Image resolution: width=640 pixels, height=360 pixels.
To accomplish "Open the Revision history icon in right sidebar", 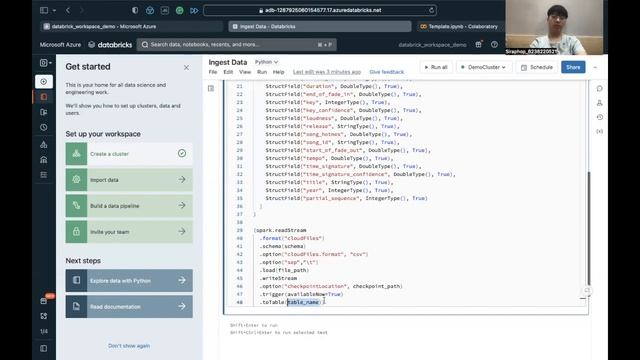I will click(600, 117).
